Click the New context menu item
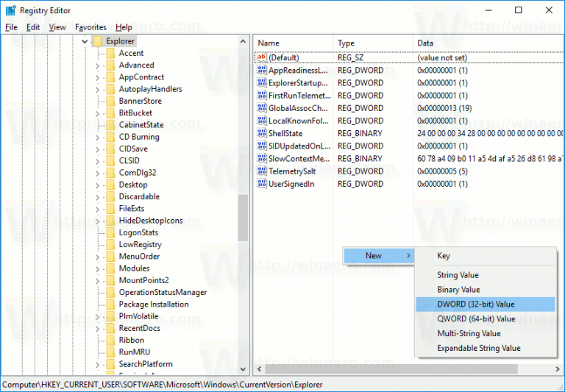The height and width of the screenshot is (392, 565). 378,256
